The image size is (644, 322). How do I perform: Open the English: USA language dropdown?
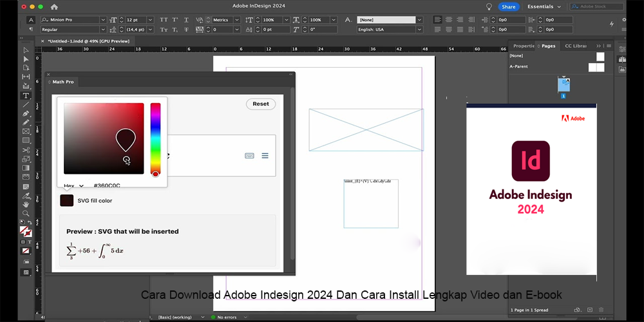pos(419,30)
